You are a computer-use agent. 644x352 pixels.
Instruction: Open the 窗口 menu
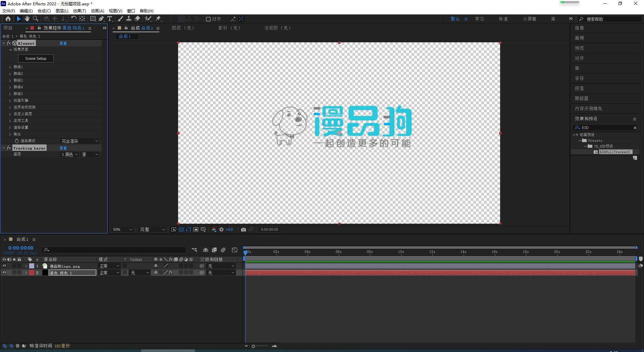131,11
